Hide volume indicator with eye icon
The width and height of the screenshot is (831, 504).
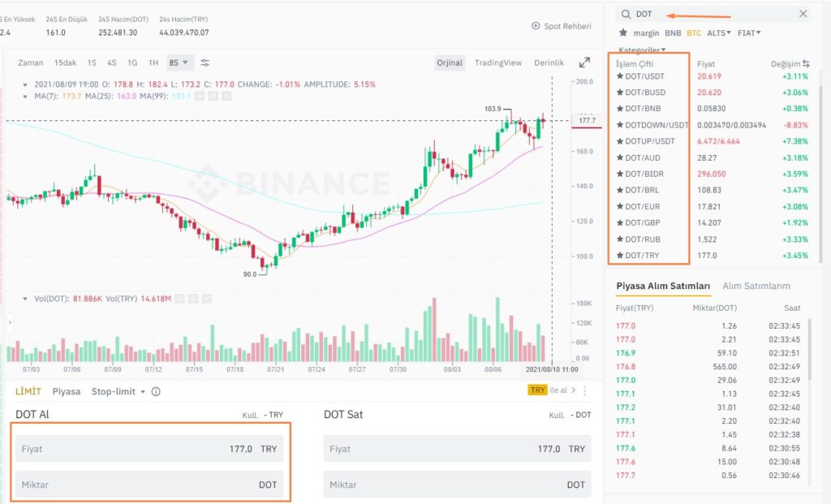coord(179,299)
